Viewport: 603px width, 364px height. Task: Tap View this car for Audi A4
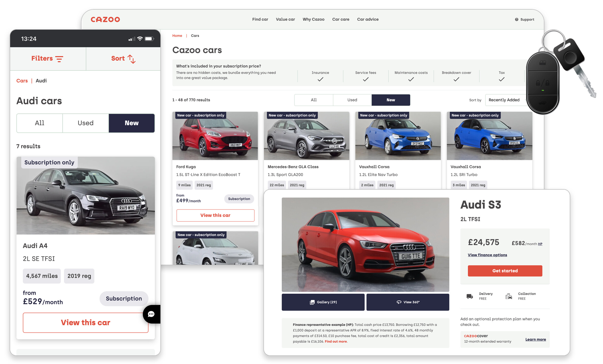click(86, 322)
